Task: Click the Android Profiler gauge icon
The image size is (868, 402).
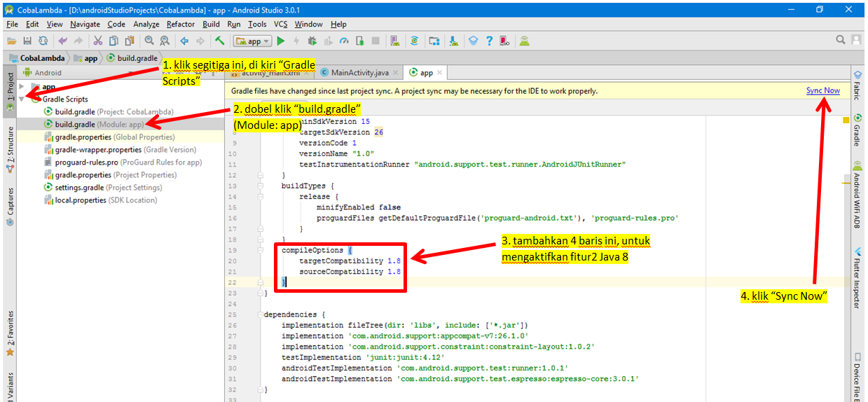Action: point(344,41)
